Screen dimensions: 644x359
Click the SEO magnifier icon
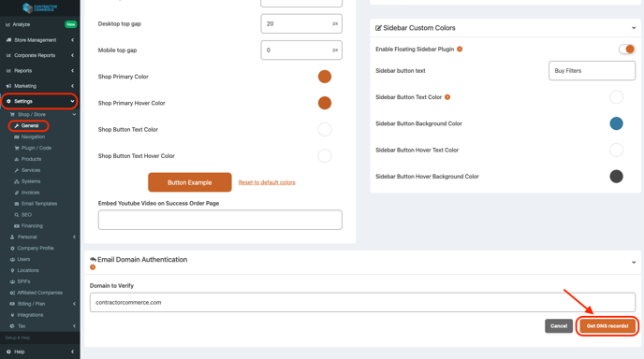coord(17,215)
